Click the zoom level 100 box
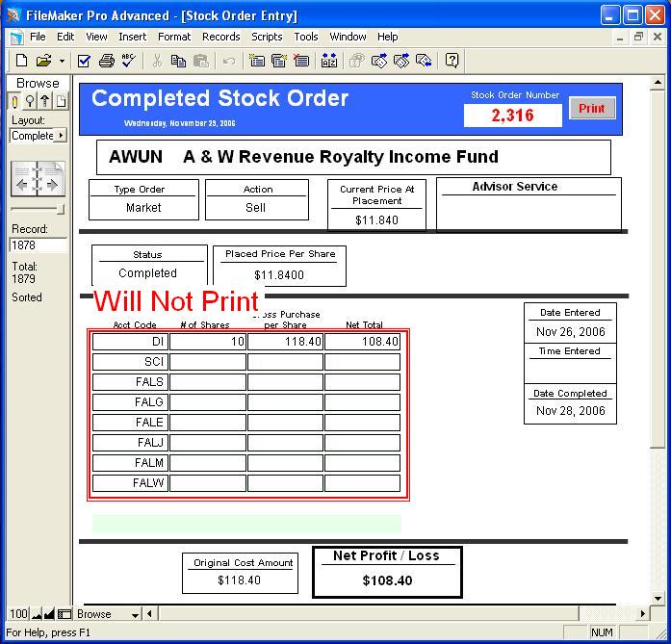The height and width of the screenshot is (644, 671). coord(18,614)
